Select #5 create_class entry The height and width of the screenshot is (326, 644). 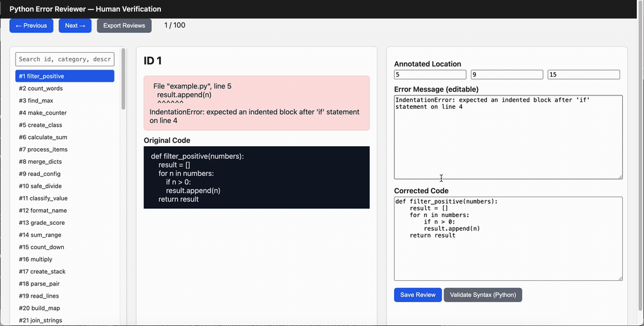coord(65,125)
